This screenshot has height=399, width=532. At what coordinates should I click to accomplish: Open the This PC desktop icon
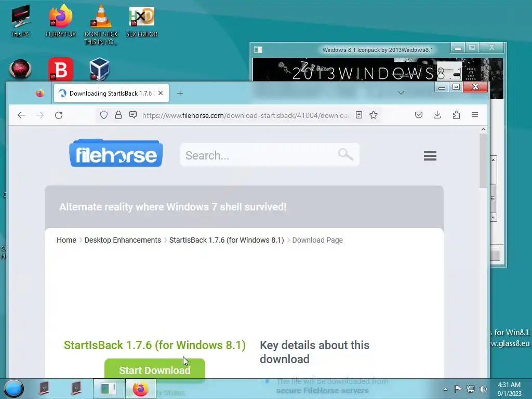[x=20, y=21]
